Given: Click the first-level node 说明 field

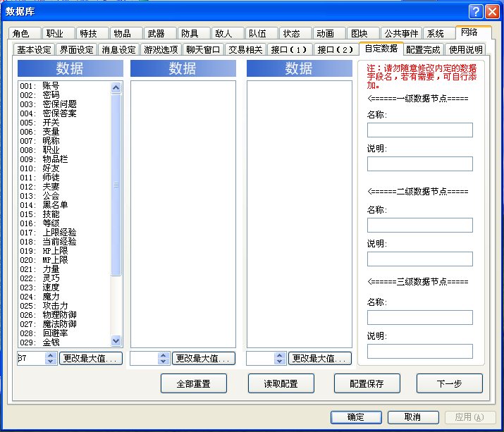Looking at the screenshot, I should coord(420,164).
